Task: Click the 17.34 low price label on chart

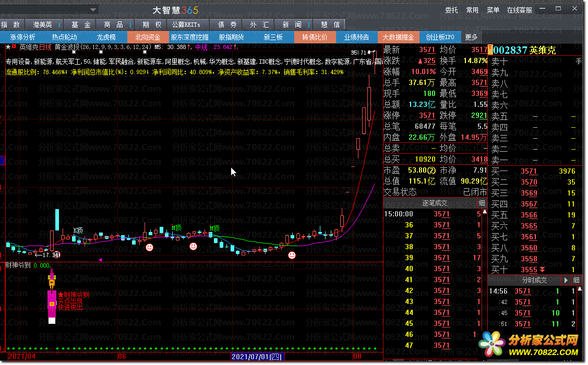Action: click(51, 255)
